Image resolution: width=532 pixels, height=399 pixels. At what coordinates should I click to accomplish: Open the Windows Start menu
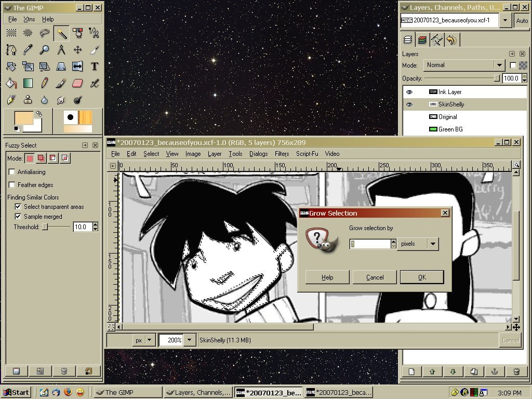pos(16,393)
